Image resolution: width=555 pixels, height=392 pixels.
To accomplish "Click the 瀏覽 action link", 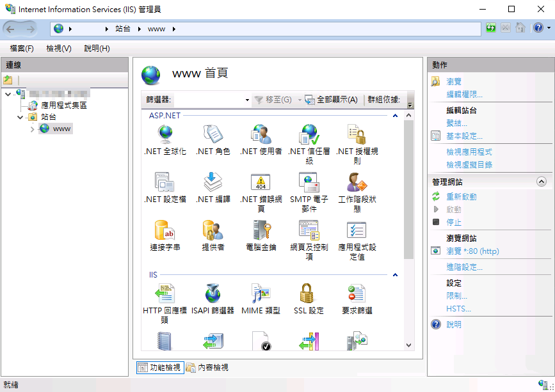I will coord(454,82).
